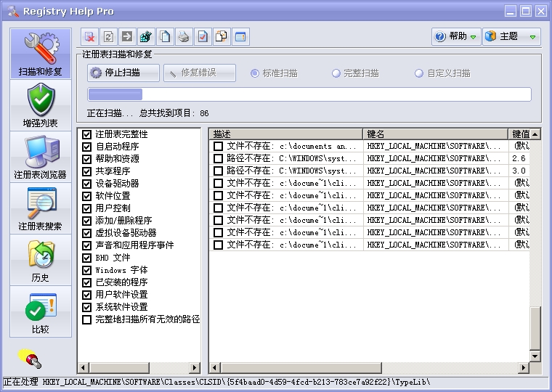552x392 pixels.
Task: Click the 描述 column header
Action: pyautogui.click(x=286, y=134)
